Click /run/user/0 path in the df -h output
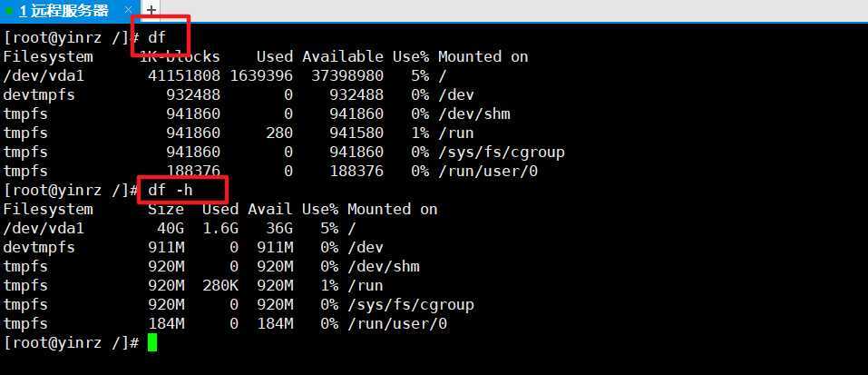This screenshot has height=375, width=868. [397, 324]
